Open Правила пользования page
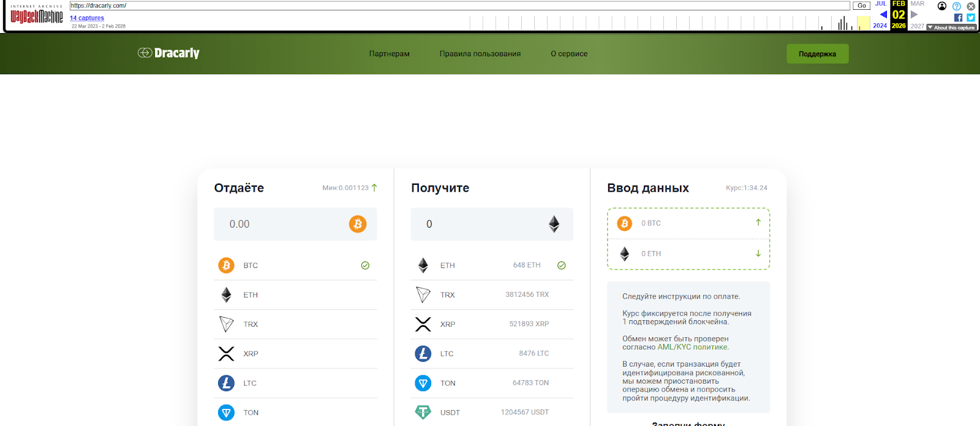Image resolution: width=980 pixels, height=426 pixels. click(x=480, y=54)
